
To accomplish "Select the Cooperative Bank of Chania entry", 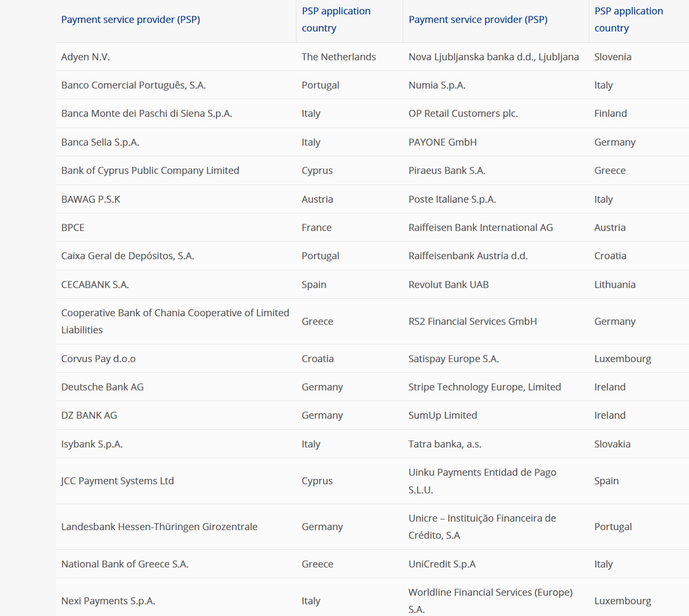I will click(x=175, y=321).
